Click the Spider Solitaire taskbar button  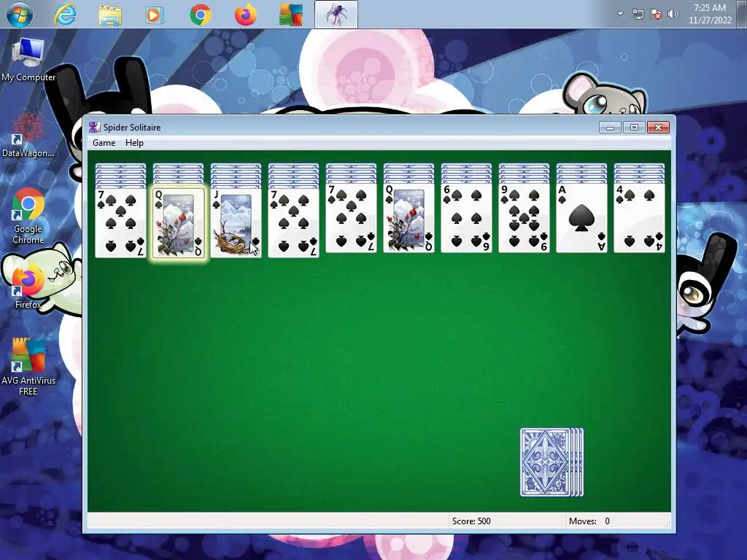point(336,15)
